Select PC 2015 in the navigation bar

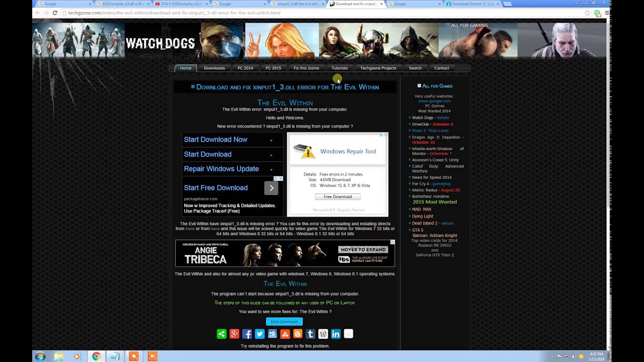[273, 68]
